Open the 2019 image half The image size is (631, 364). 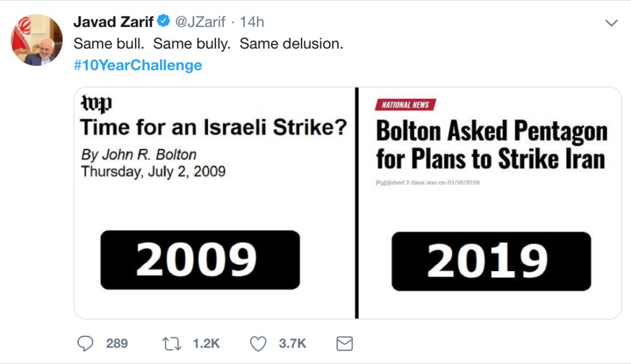pos(490,203)
